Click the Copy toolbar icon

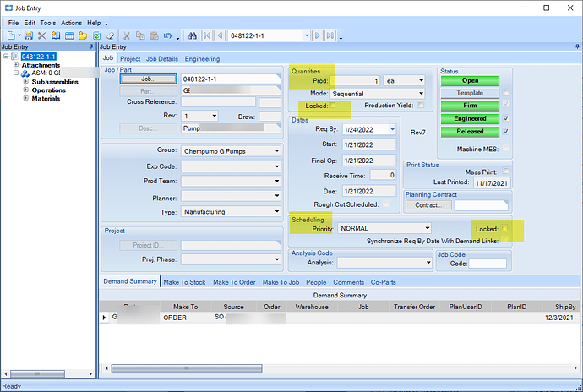pos(140,35)
